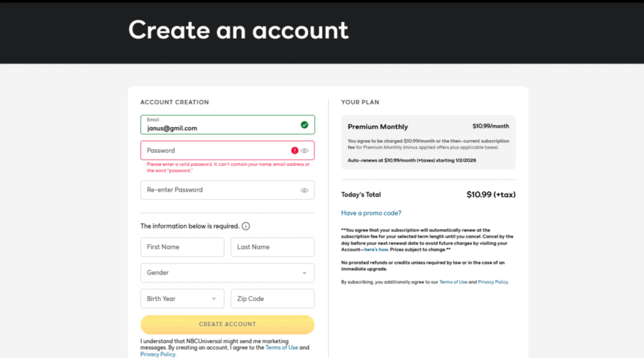This screenshot has height=358, width=644.
Task: Click the First Name field
Action: (182, 247)
